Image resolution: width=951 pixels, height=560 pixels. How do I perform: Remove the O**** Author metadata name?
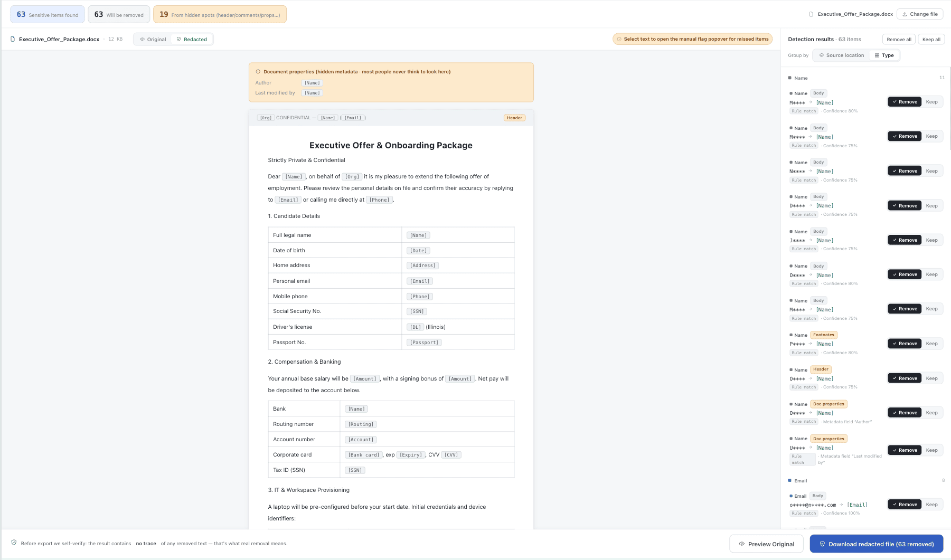pyautogui.click(x=905, y=413)
